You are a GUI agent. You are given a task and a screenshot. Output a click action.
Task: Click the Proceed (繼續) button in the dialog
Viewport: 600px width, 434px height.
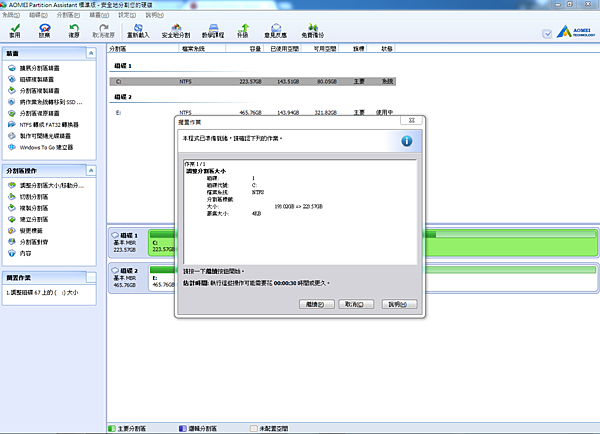(316, 304)
